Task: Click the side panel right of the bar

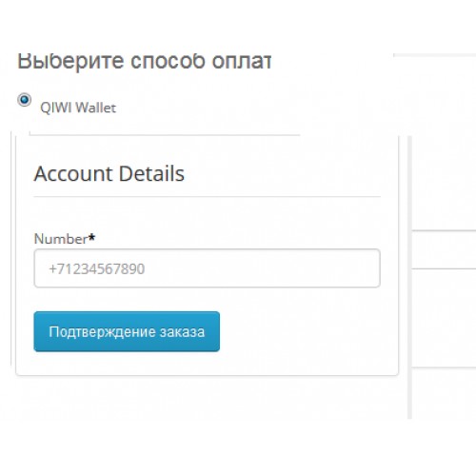Action: (445, 317)
